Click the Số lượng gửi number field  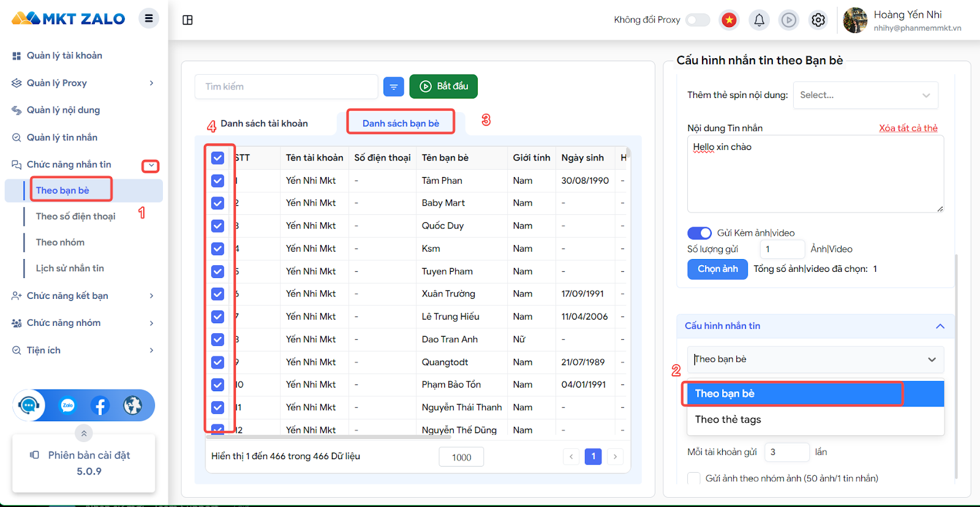[x=782, y=249]
